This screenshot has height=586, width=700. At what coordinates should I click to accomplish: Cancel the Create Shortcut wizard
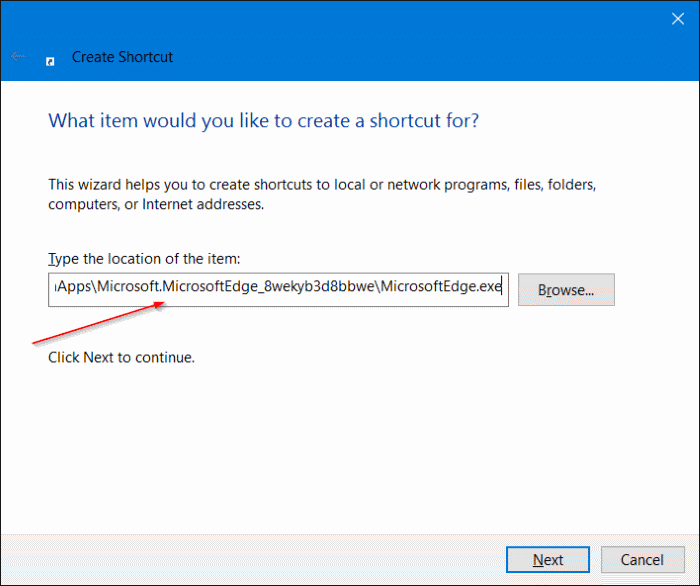point(642,559)
